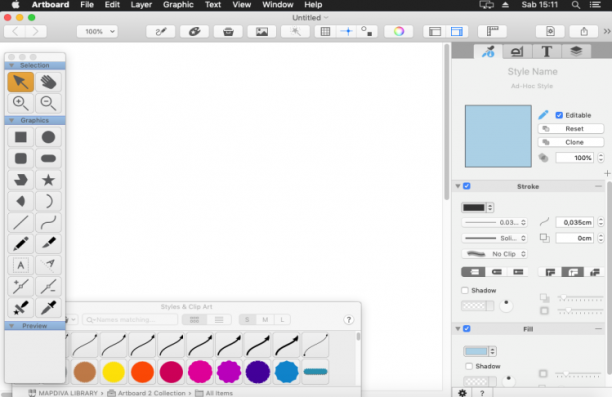
Task: Select the Arc tool
Action: tap(48, 201)
